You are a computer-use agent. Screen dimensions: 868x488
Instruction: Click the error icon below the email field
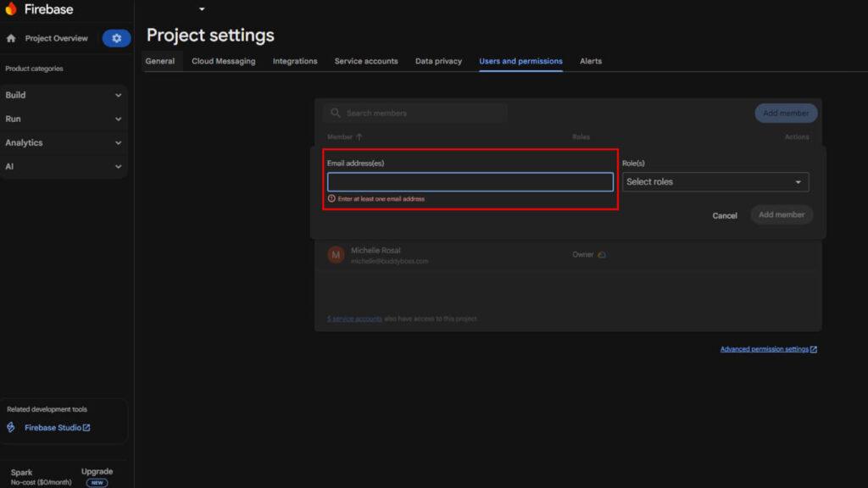pos(331,198)
